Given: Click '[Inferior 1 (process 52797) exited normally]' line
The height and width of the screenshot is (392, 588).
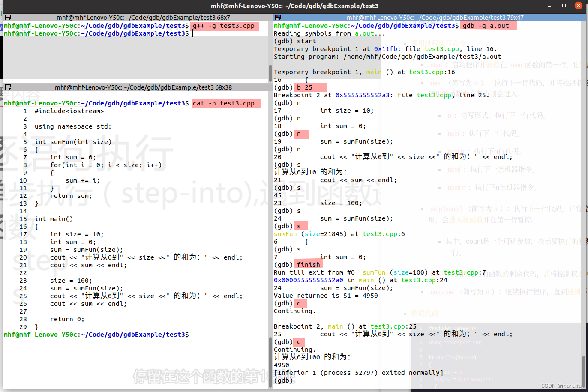Looking at the screenshot, I should tap(359, 373).
